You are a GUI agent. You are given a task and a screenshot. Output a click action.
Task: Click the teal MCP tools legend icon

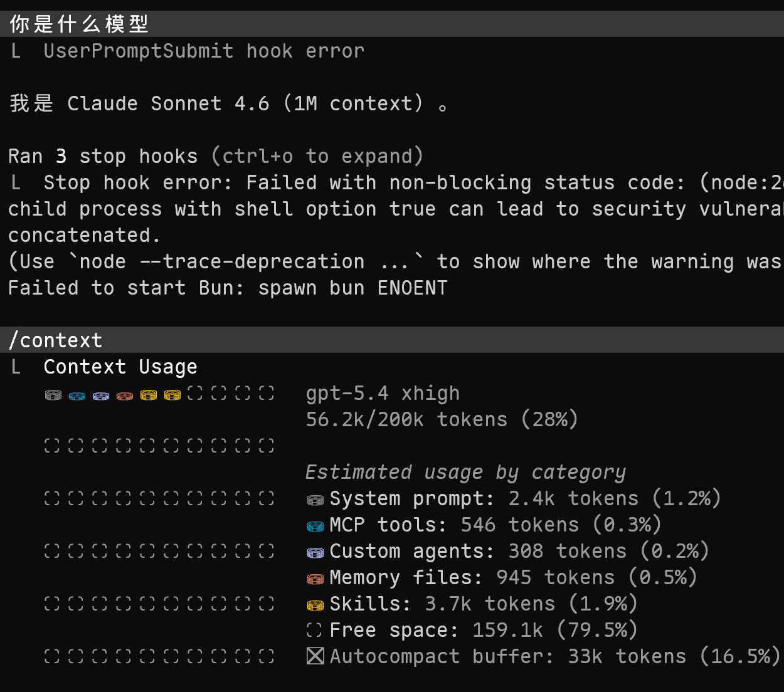(315, 526)
